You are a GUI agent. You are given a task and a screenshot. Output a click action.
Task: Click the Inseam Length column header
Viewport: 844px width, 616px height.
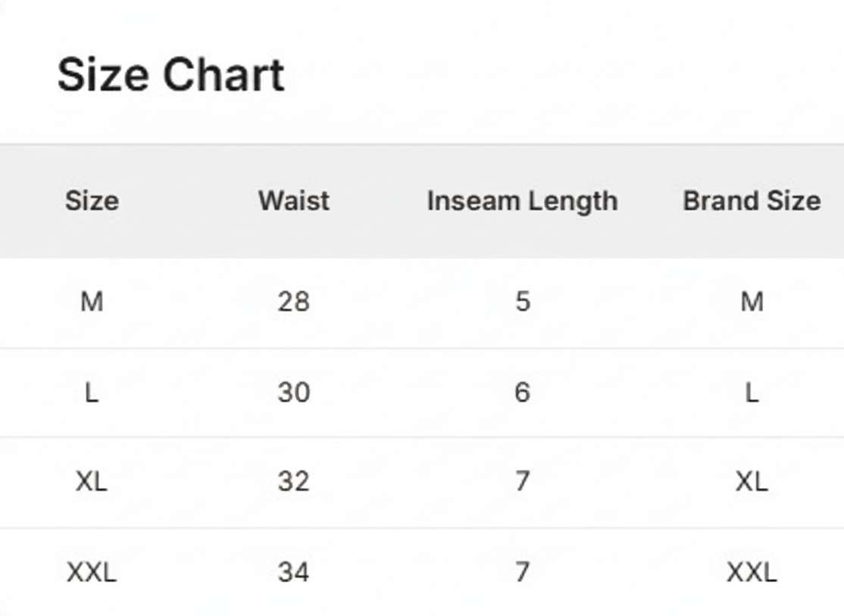(522, 202)
